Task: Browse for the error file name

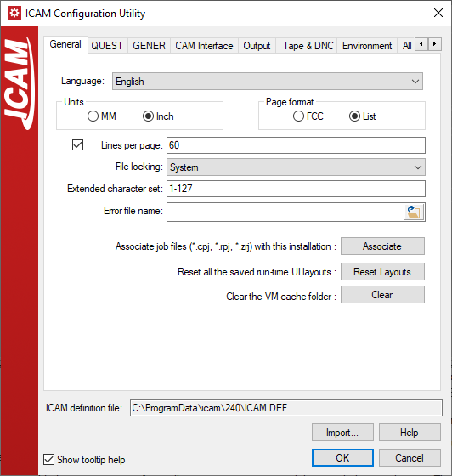Action: click(414, 212)
